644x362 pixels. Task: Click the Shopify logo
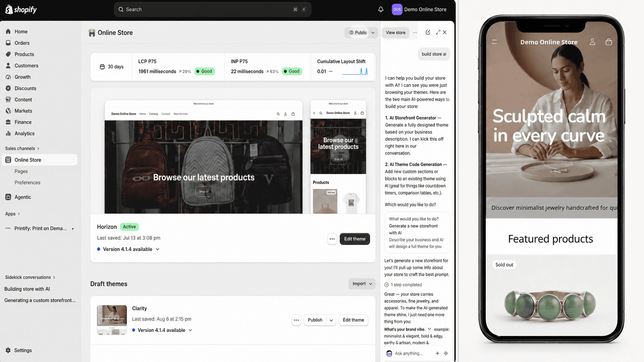[x=21, y=9]
